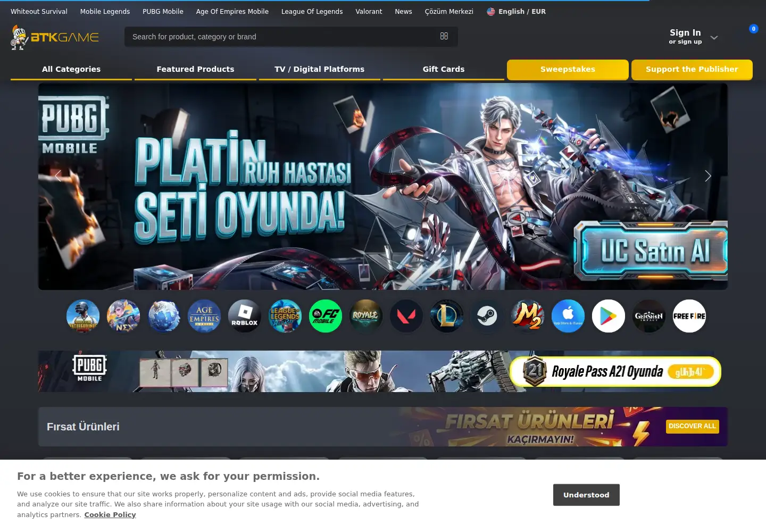Viewport: 766px width, 532px height.
Task: Open the Google Play icon
Action: [x=609, y=316]
